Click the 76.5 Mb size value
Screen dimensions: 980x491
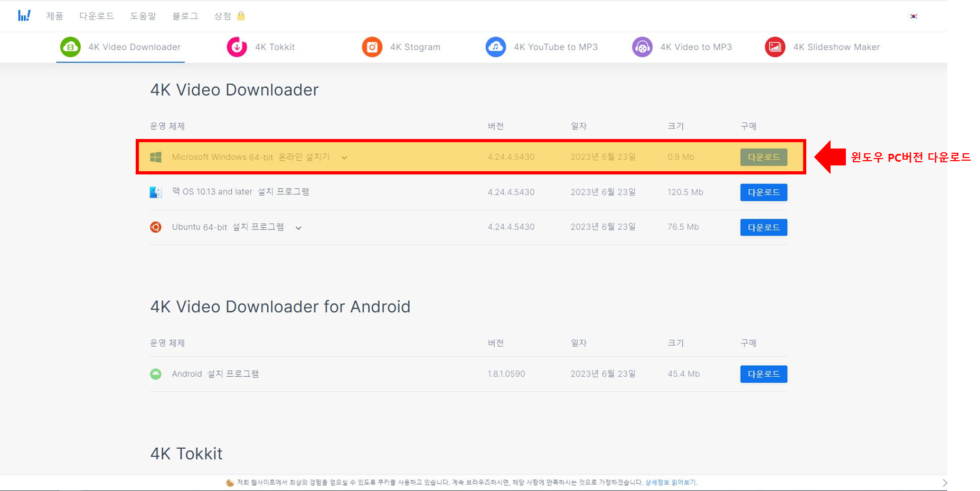683,227
